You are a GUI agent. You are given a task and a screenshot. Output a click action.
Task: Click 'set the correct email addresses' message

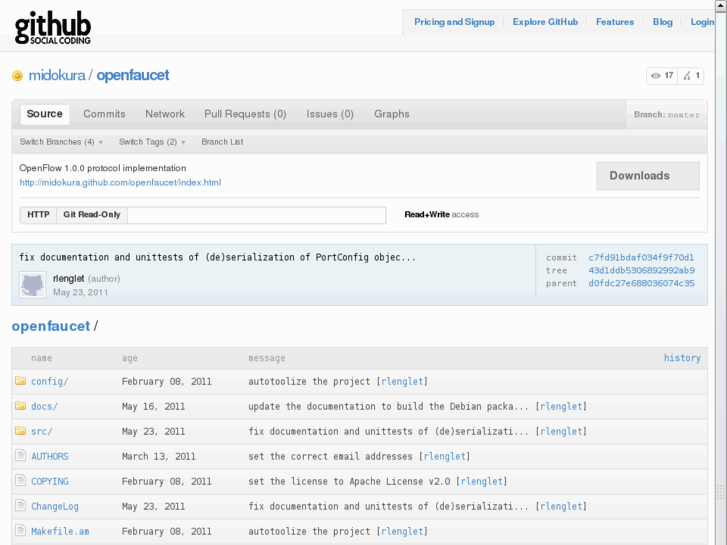[x=330, y=456]
